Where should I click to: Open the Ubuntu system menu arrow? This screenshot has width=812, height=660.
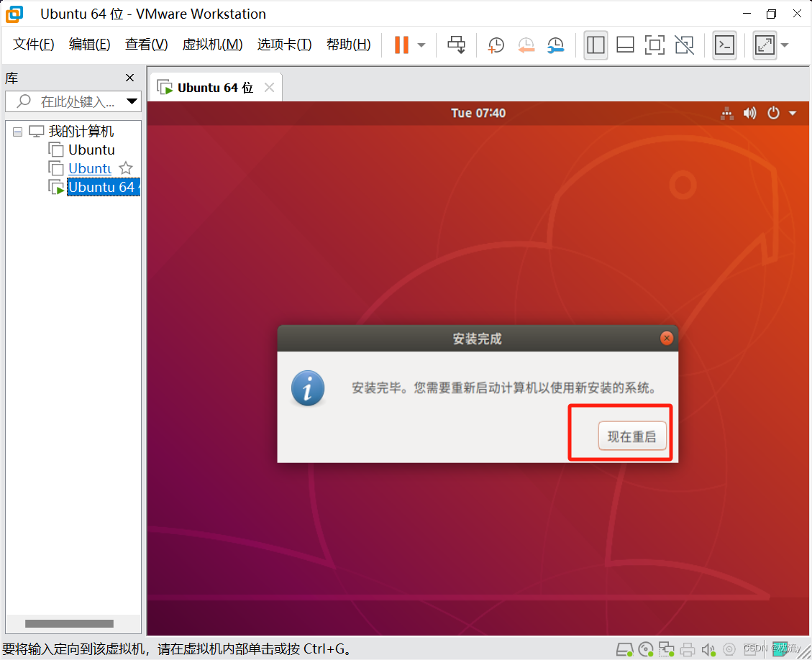point(793,113)
